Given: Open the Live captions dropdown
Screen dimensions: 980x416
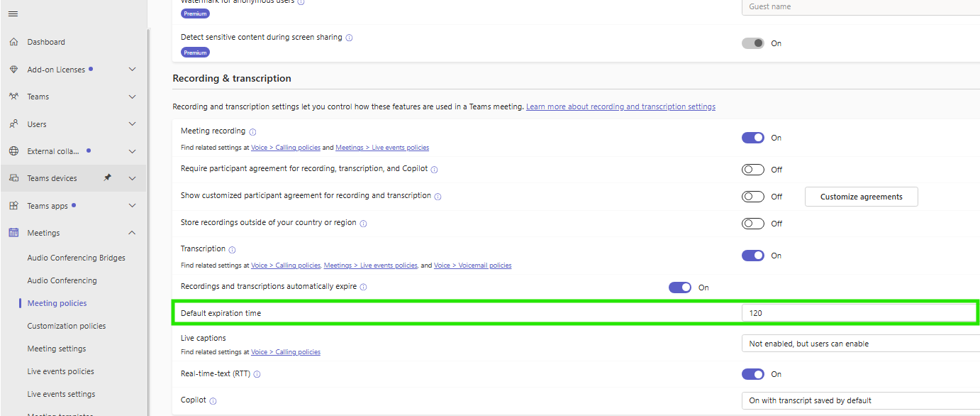Looking at the screenshot, I should click(x=860, y=344).
